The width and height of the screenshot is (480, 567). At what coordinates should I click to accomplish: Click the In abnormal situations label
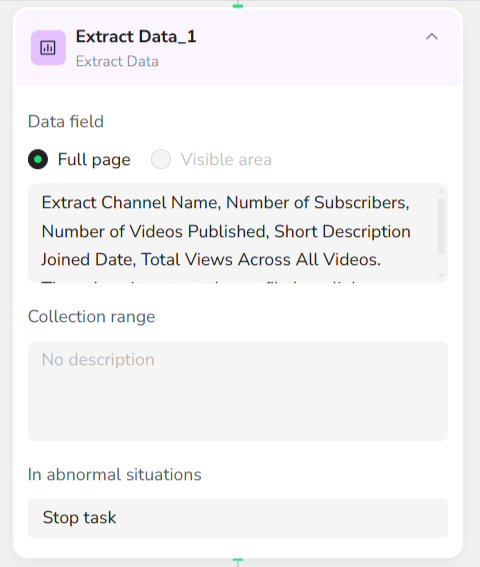[115, 474]
